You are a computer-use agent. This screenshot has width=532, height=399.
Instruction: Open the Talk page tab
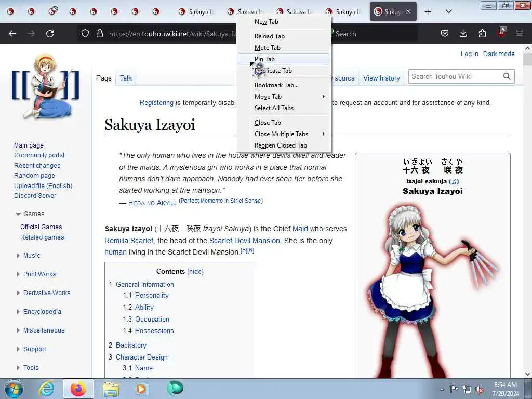click(126, 78)
